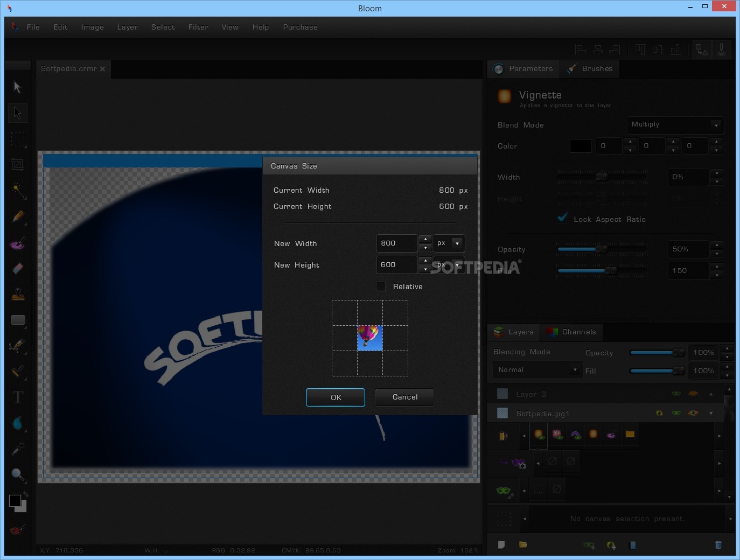This screenshot has width=740, height=560.
Task: Click the new blank layer icon
Action: click(x=501, y=545)
